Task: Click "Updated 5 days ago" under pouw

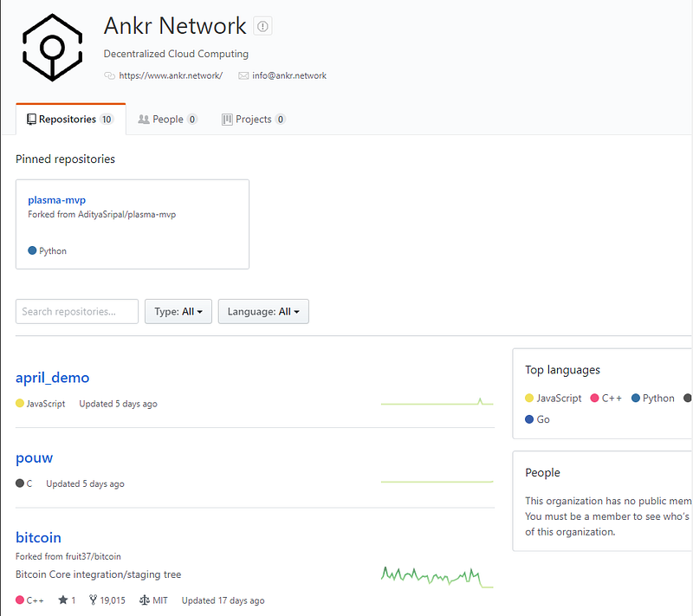Action: [85, 483]
